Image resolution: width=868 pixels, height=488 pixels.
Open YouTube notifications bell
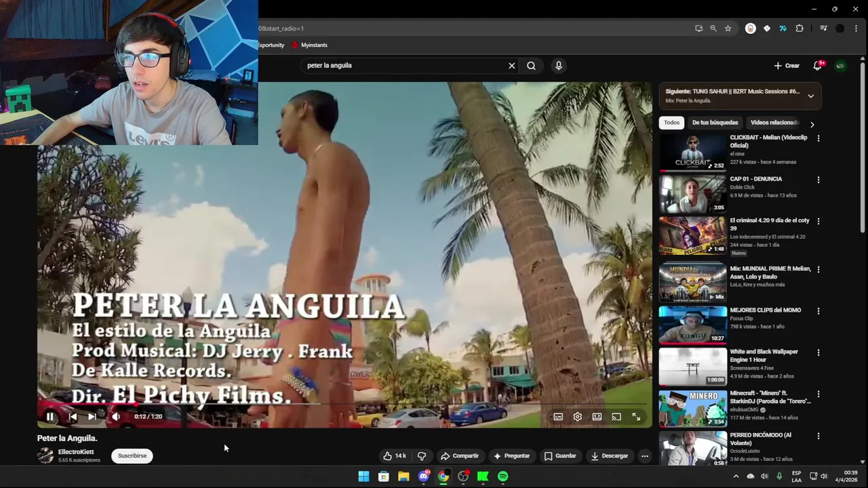[x=818, y=65]
